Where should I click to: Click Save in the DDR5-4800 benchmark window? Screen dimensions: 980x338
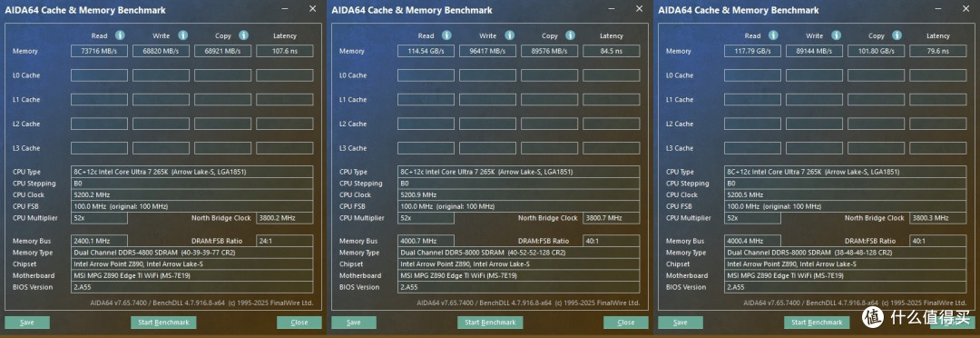[27, 323]
